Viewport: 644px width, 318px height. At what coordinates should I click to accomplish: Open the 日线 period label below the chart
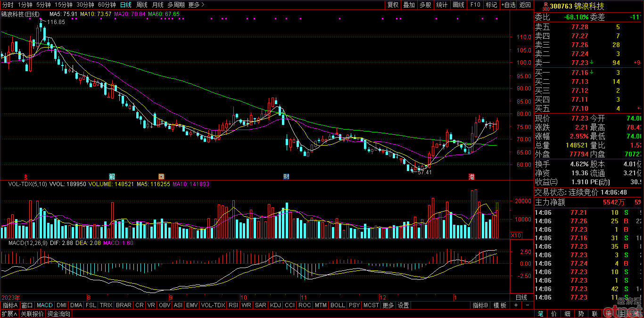521,298
